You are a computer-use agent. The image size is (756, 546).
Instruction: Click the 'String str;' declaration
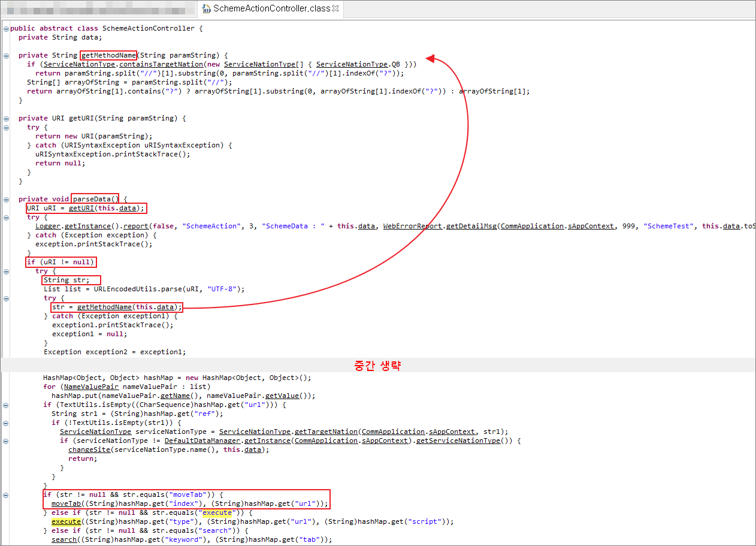(66, 280)
